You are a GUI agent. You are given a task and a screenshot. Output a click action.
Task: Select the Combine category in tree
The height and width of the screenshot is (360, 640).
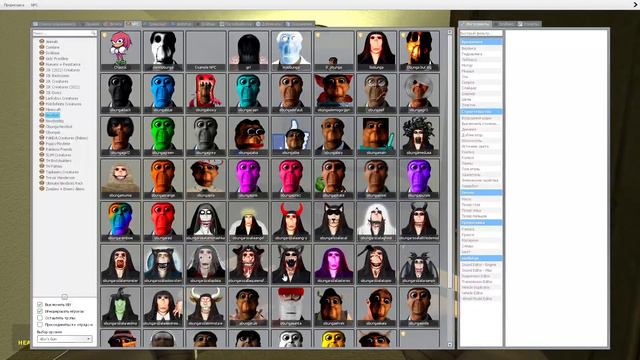pos(52,47)
